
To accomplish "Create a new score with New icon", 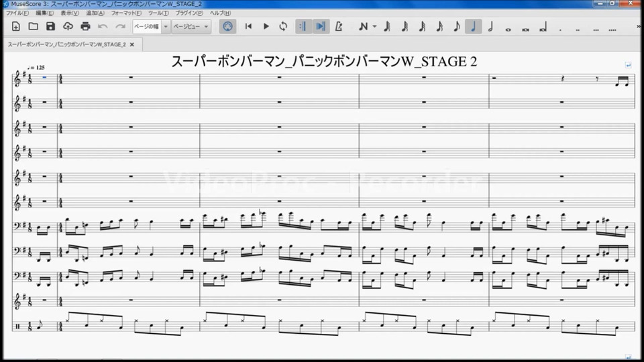I will (x=16, y=27).
